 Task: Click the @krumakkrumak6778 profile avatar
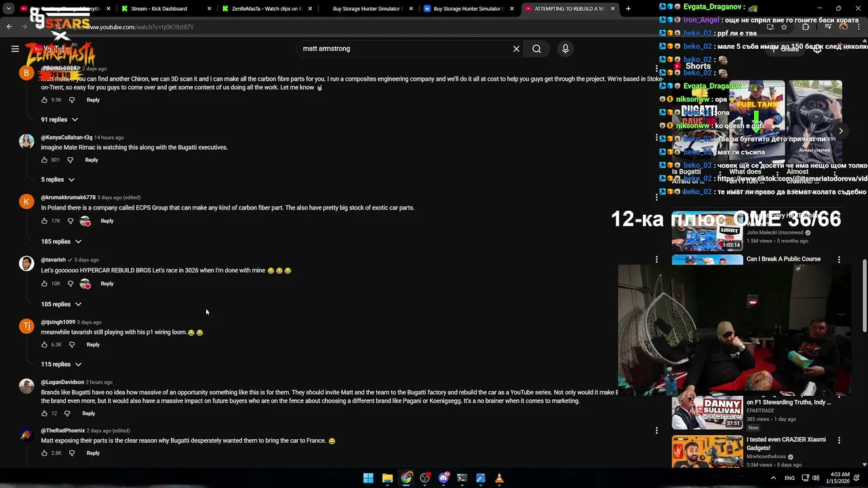pyautogui.click(x=26, y=202)
